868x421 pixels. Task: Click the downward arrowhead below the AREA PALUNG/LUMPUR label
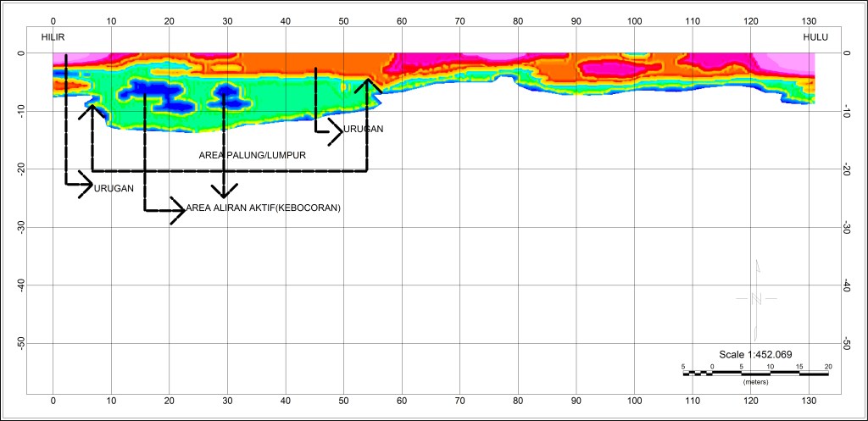pos(224,190)
